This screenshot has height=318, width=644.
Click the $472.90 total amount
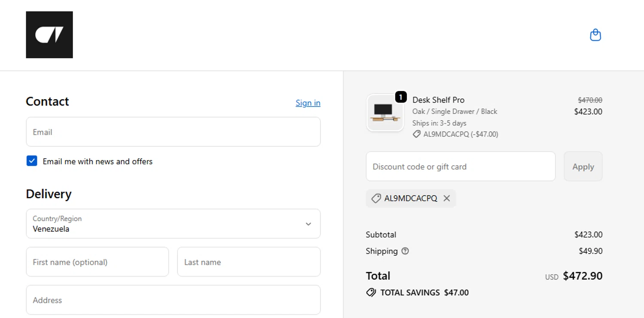pos(583,276)
